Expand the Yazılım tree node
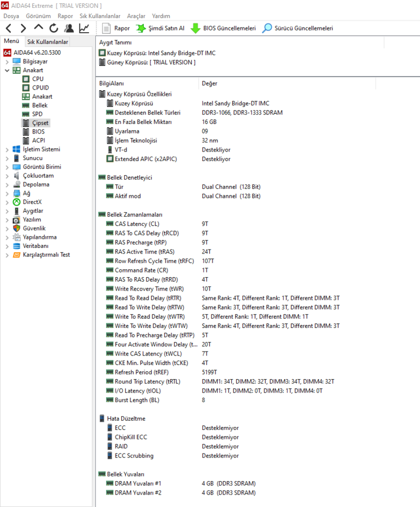 pos(7,220)
